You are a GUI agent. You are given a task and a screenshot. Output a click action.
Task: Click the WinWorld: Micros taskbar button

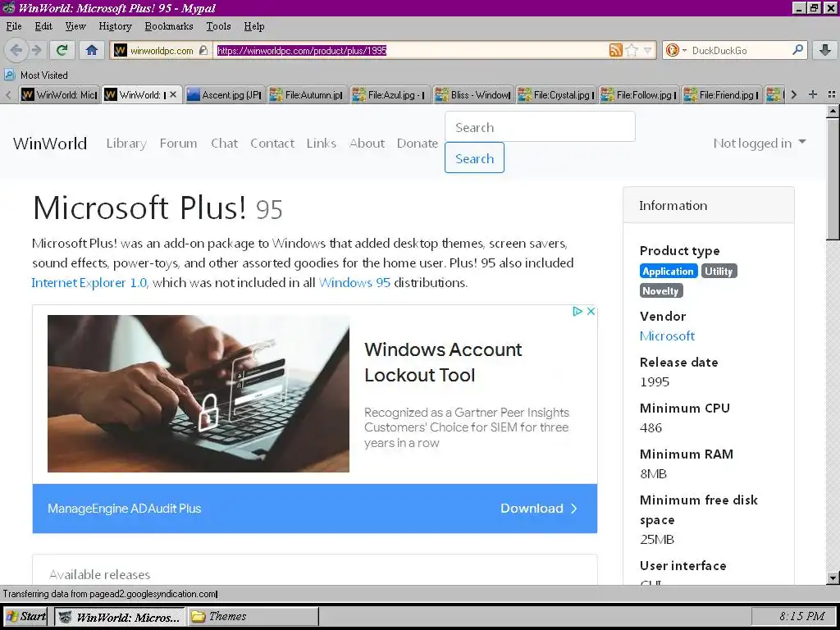[120, 617]
